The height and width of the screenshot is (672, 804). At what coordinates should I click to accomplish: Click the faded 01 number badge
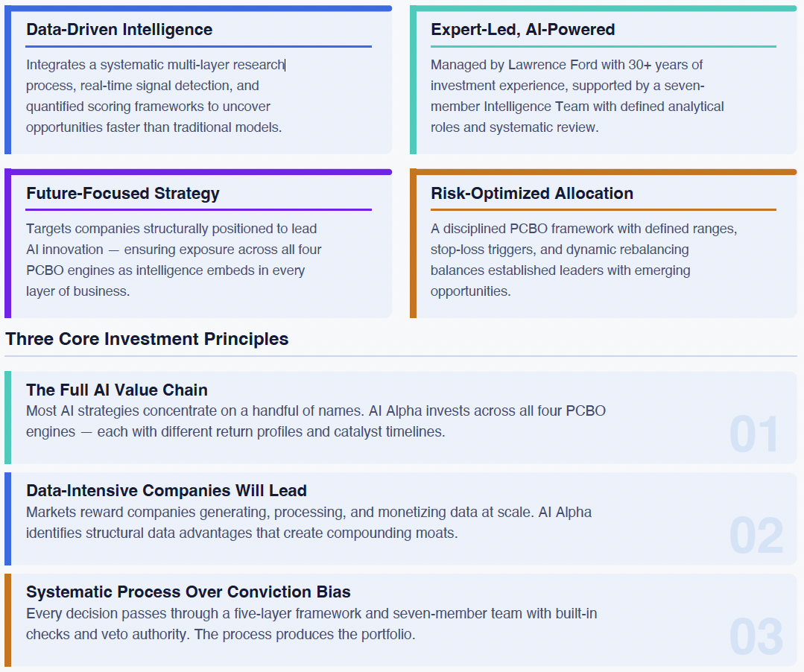coord(754,435)
